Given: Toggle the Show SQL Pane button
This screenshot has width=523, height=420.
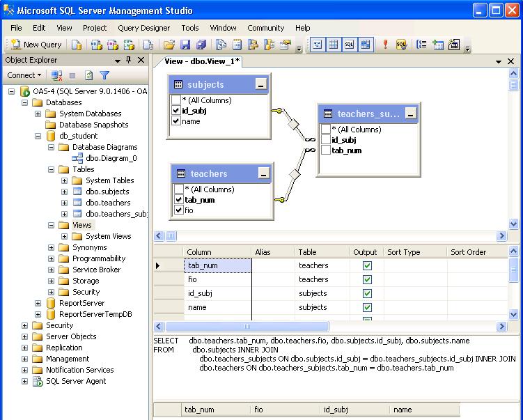Looking at the screenshot, I should tap(349, 45).
